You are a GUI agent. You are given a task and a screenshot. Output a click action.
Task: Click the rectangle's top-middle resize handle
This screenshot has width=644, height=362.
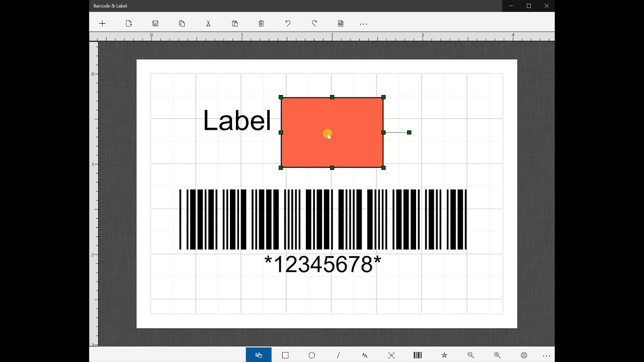[332, 97]
